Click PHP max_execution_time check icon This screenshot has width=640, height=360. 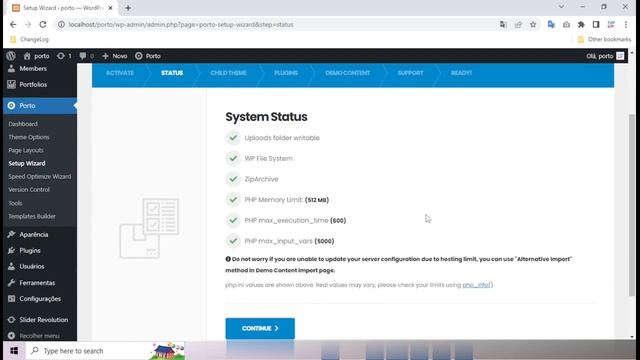pyautogui.click(x=233, y=220)
